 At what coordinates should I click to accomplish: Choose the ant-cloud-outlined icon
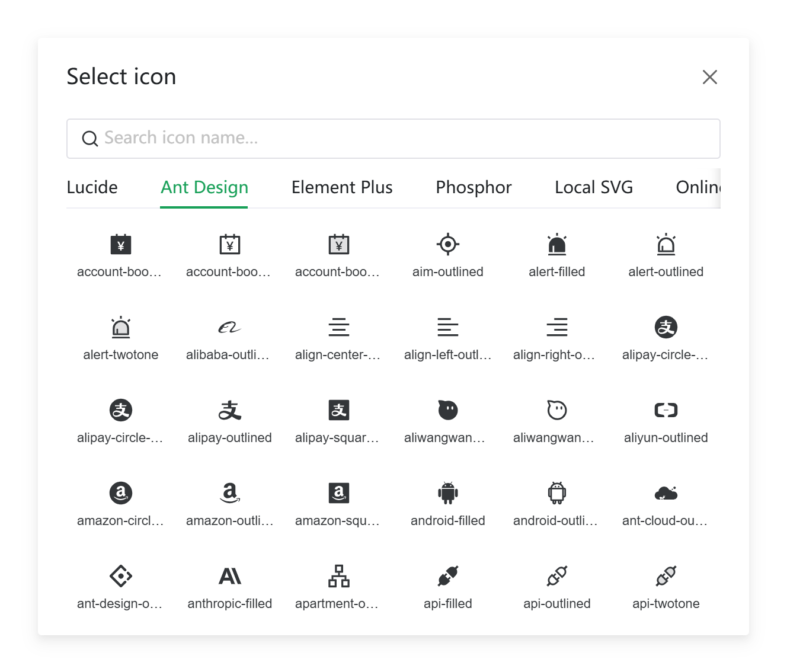point(666,493)
